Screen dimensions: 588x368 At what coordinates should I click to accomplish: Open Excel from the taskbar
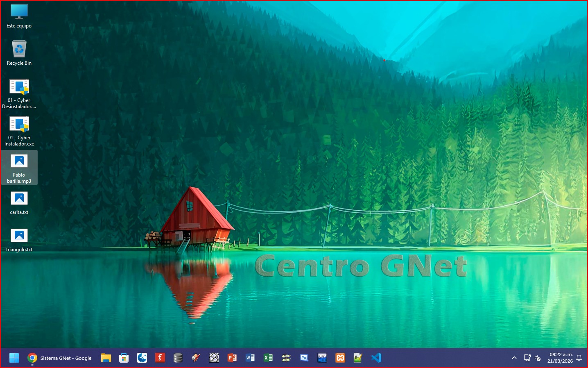click(x=268, y=358)
